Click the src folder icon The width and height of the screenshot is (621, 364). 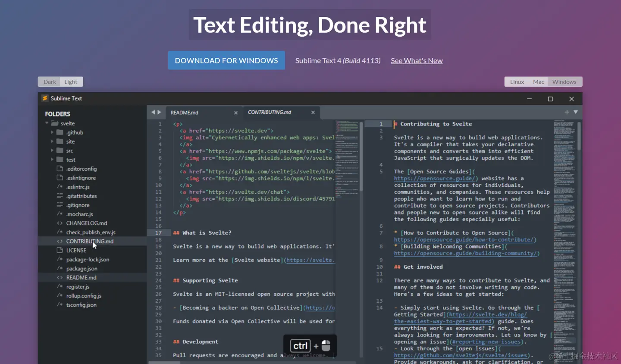click(60, 151)
